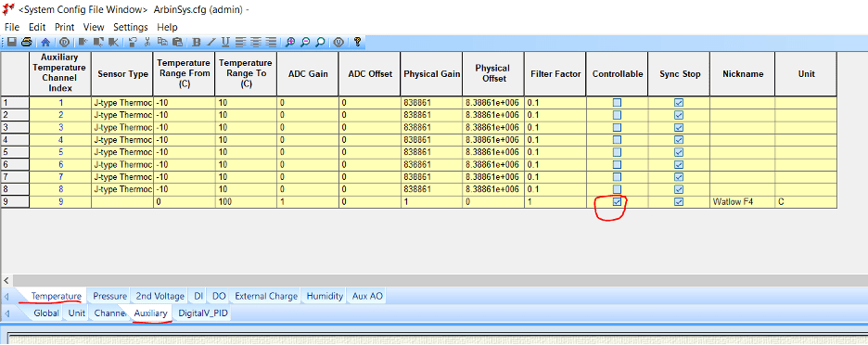
Task: Open the Edit menu
Action: tap(37, 27)
